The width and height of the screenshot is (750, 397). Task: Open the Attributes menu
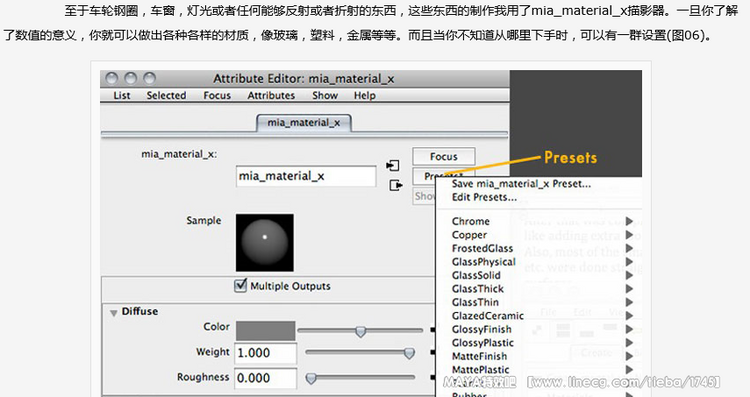point(271,95)
